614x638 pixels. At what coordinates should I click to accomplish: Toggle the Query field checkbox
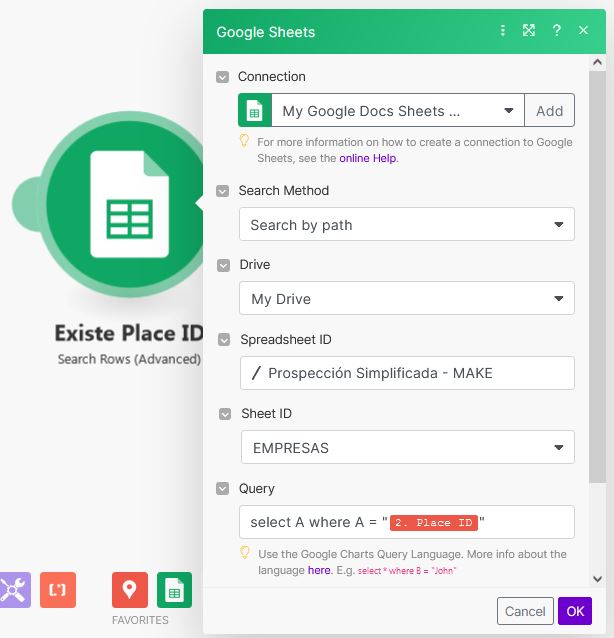pos(223,489)
